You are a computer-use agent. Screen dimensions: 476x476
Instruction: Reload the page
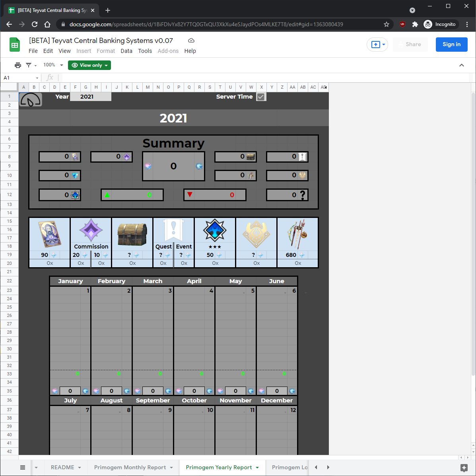(x=35, y=24)
